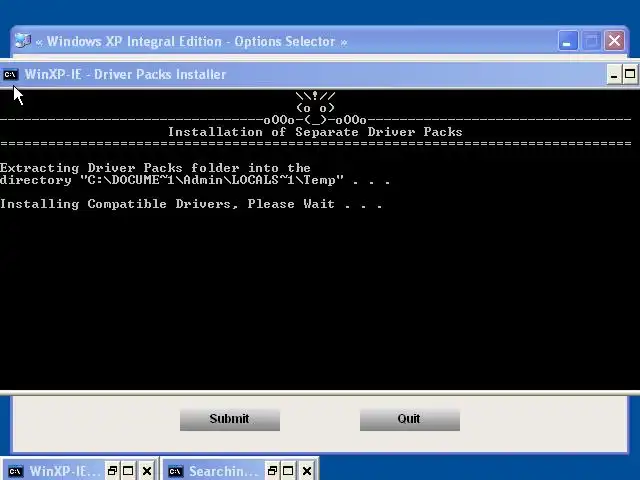Click the Searchin... minimized window icon
The height and width of the screenshot is (480, 640).
[x=176, y=471]
